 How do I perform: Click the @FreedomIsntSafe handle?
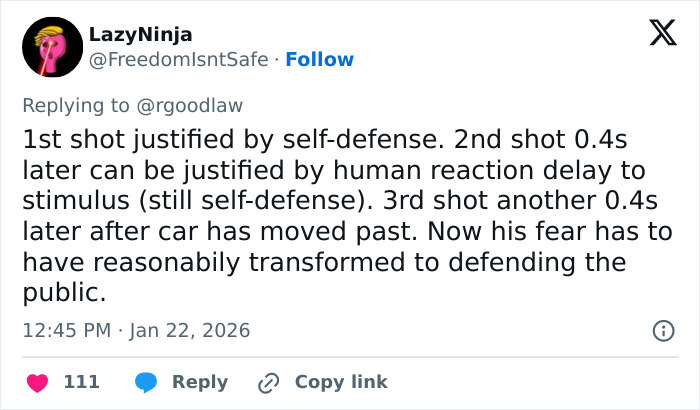click(x=178, y=60)
